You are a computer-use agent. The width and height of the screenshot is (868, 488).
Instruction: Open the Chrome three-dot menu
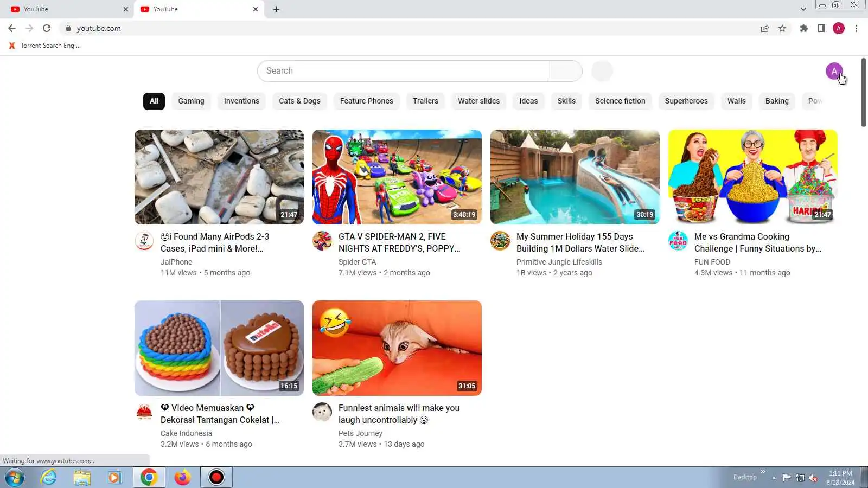click(x=856, y=28)
